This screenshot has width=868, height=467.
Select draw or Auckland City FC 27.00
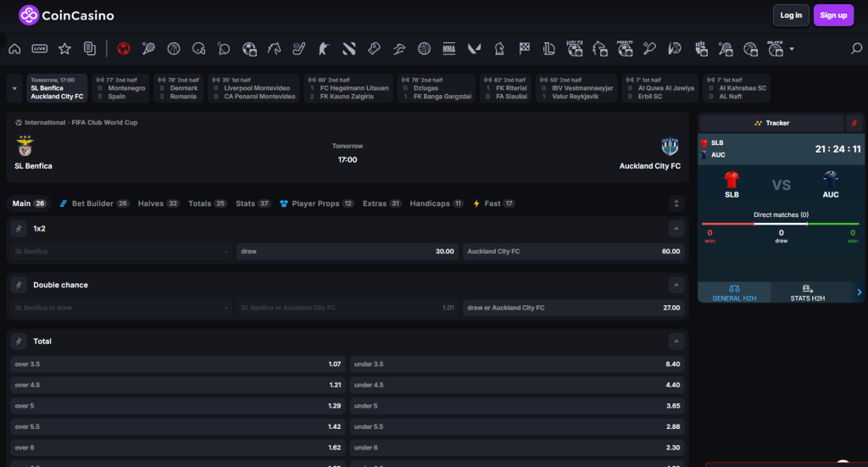(x=574, y=308)
